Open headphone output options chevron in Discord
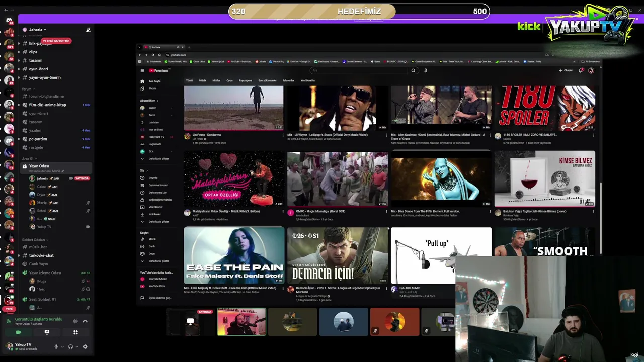 tap(77, 346)
